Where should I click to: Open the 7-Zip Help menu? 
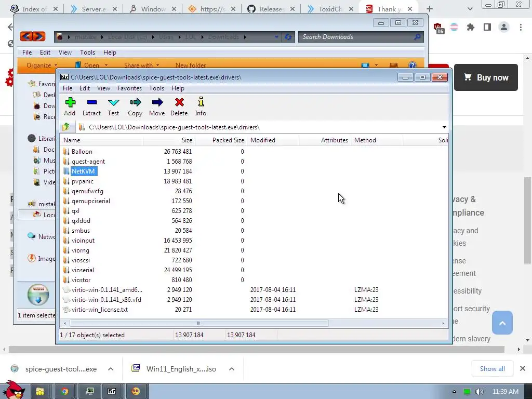(178, 88)
